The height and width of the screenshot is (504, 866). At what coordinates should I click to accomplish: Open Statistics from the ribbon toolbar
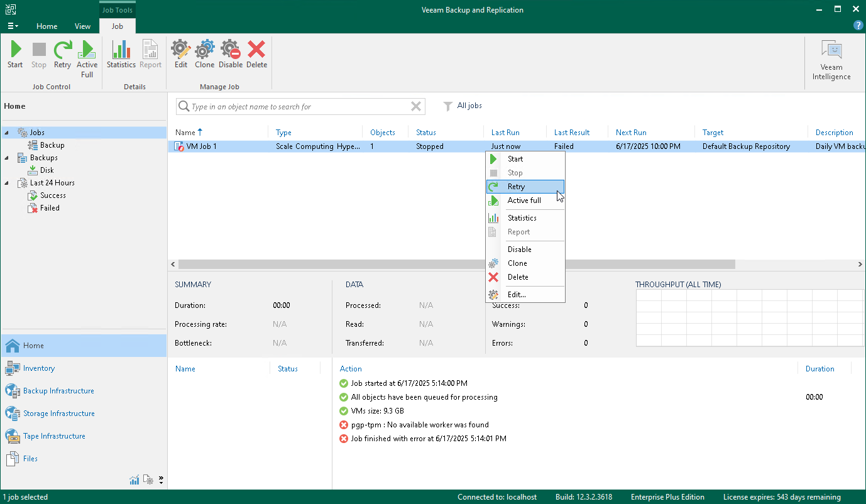pyautogui.click(x=121, y=55)
